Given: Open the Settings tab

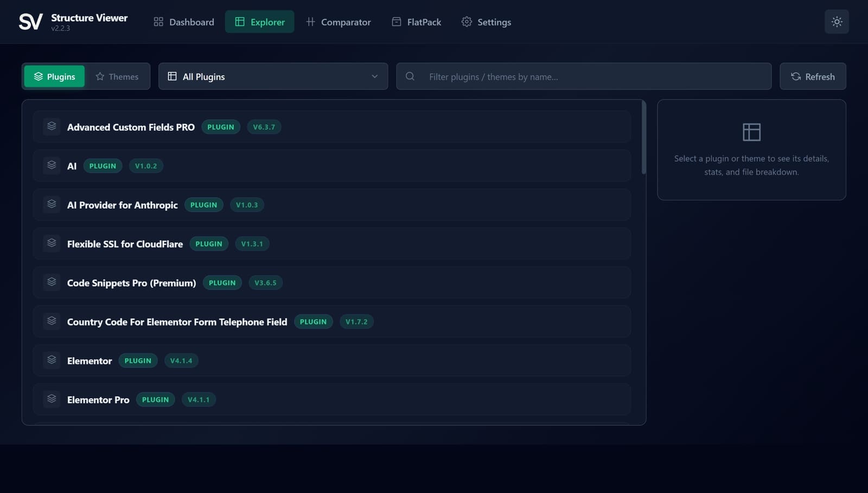Looking at the screenshot, I should (486, 22).
